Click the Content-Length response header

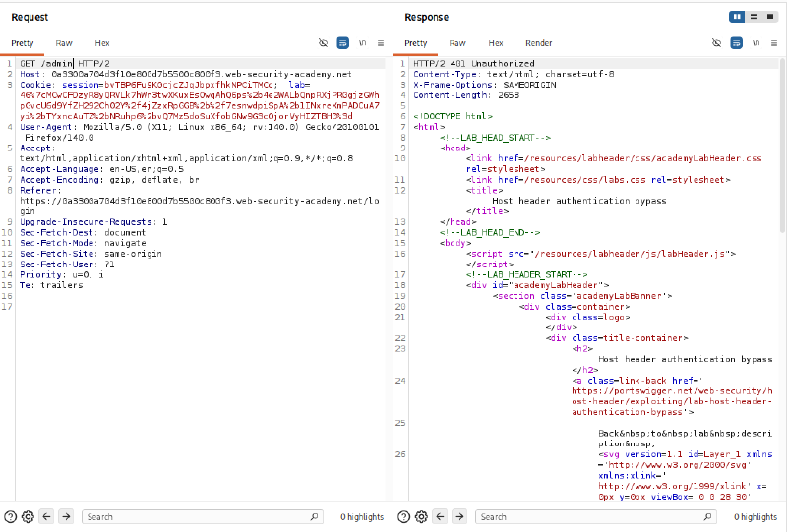[466, 94]
